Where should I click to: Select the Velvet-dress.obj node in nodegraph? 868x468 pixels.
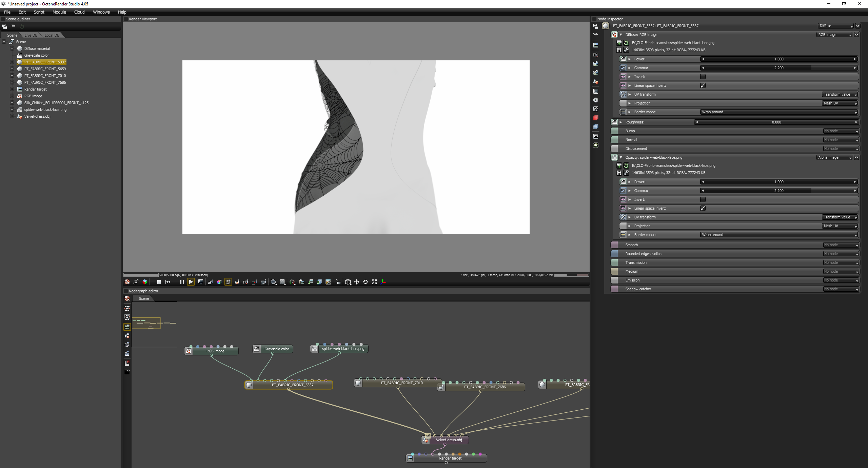click(x=449, y=440)
